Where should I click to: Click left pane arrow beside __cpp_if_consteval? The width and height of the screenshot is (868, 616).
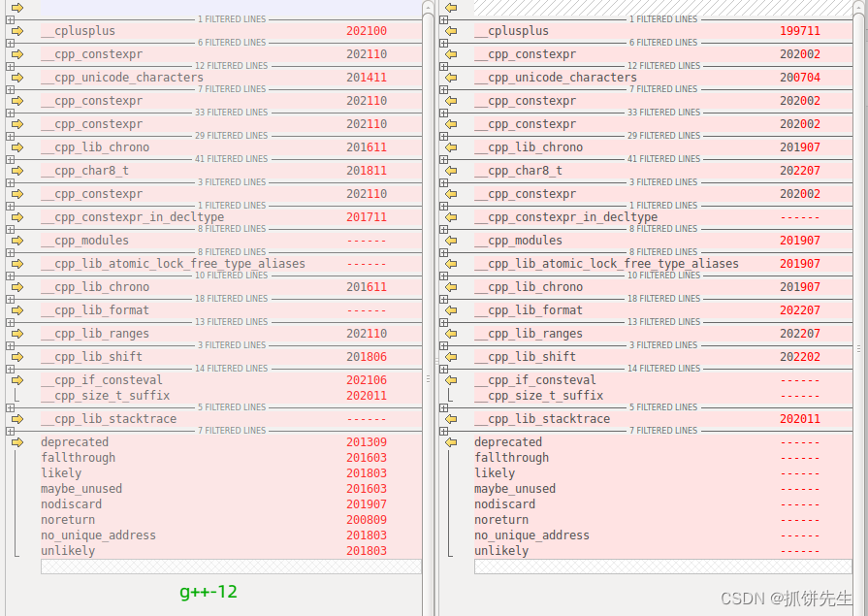(17, 380)
